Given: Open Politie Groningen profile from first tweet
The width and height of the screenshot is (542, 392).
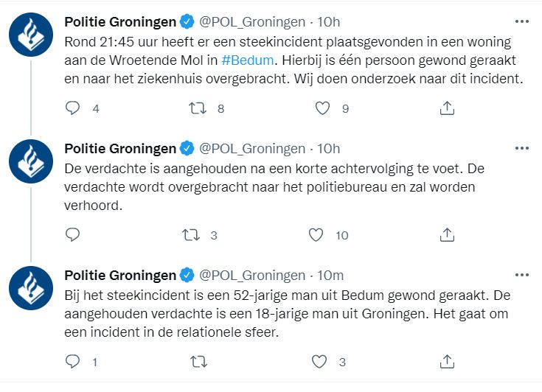Looking at the screenshot, I should click(120, 21).
